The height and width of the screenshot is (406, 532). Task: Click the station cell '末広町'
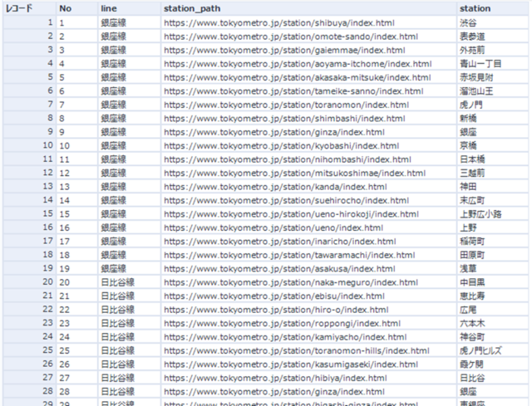click(x=493, y=200)
